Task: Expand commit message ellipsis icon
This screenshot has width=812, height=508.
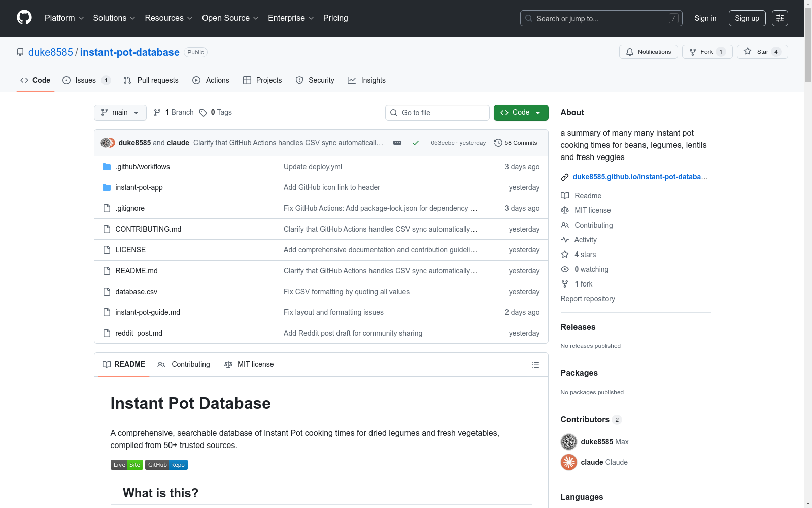Action: [397, 143]
